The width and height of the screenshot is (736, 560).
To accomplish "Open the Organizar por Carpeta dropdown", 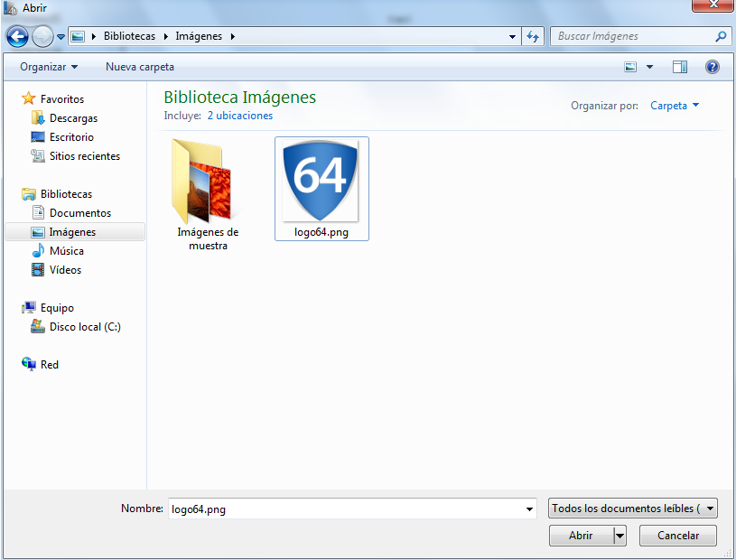I will pos(675,106).
